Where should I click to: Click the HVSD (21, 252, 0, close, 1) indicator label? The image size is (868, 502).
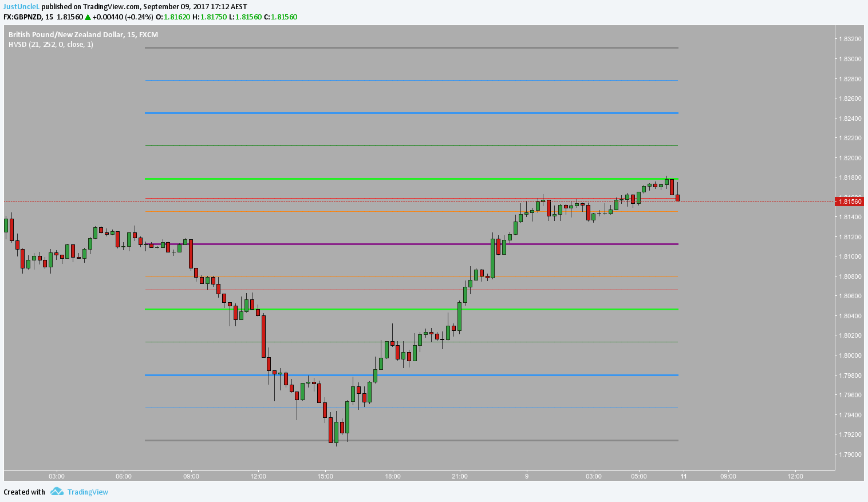(x=50, y=44)
